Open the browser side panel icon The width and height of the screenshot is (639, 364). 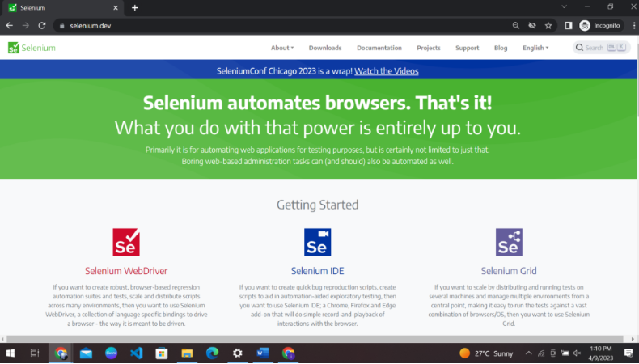pyautogui.click(x=569, y=25)
